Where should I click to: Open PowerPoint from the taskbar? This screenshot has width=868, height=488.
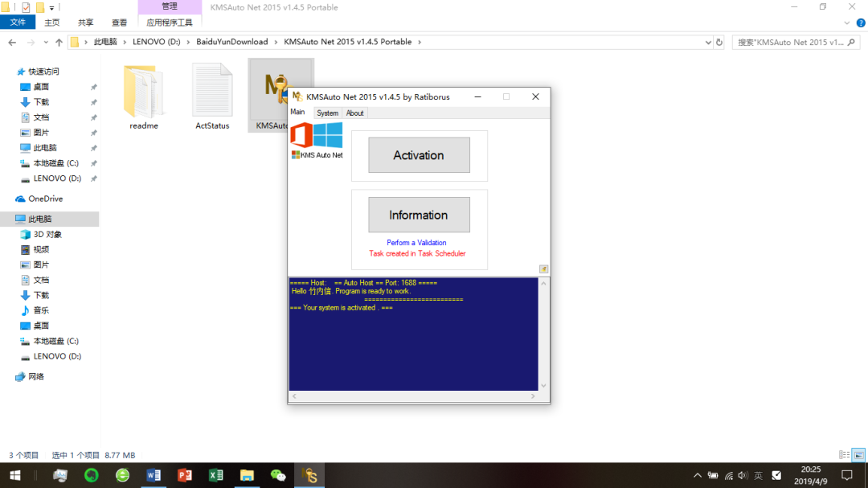(184, 475)
